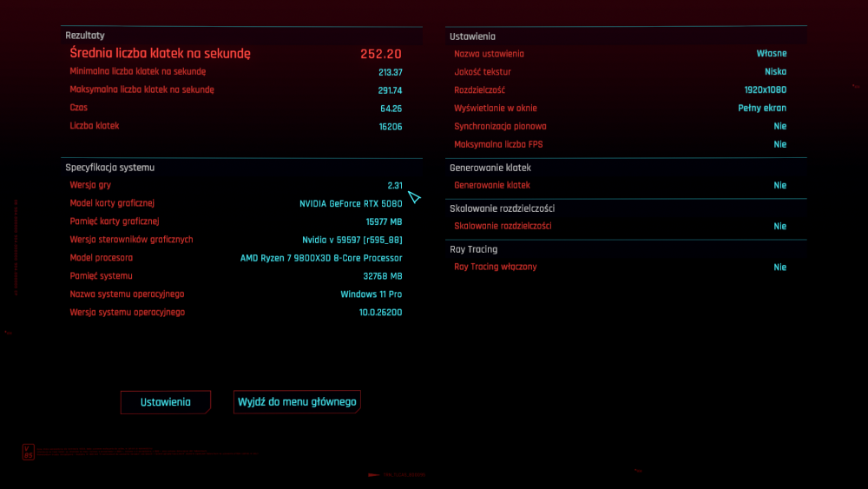The height and width of the screenshot is (489, 868).
Task: Select 'NVIDIA GeForce RTX 5080' value
Action: coord(351,204)
